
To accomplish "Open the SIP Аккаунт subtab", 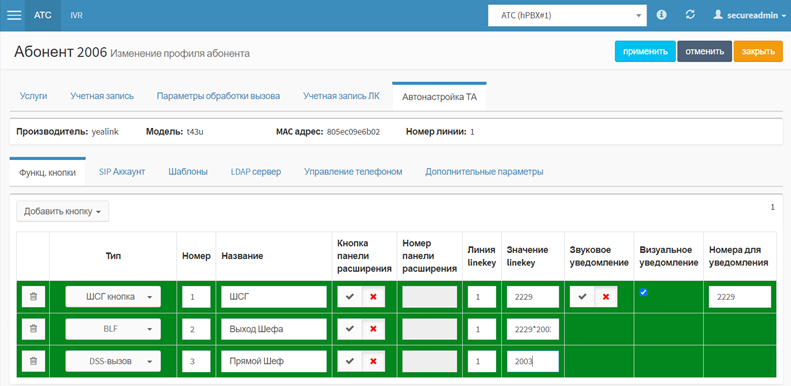I will (122, 172).
